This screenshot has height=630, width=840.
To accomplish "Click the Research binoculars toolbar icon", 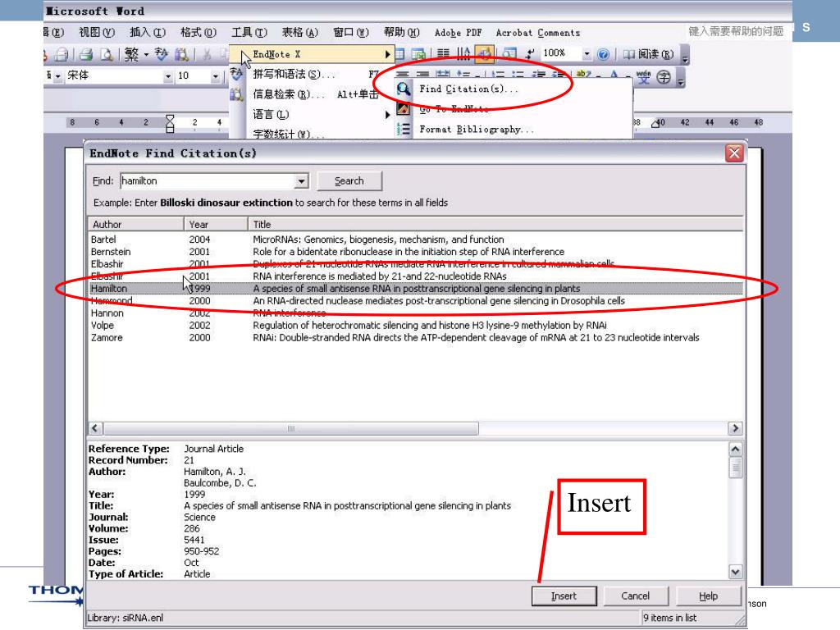I will pyautogui.click(x=181, y=54).
